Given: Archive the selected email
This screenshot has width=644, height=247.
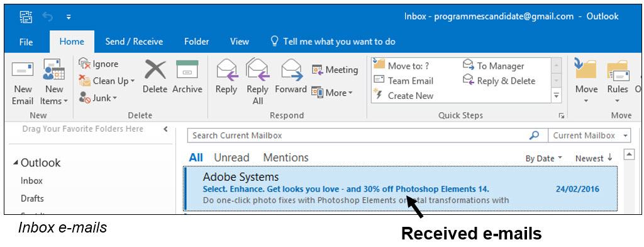Looking at the screenshot, I should (x=187, y=77).
